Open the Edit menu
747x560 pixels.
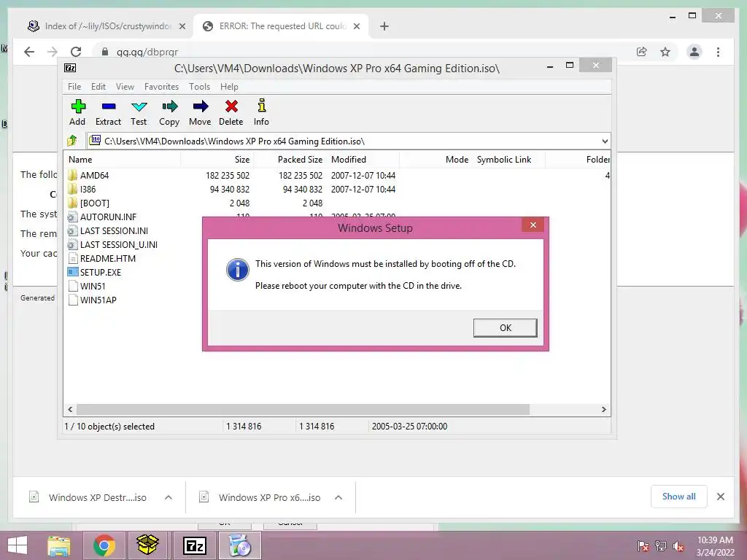(98, 87)
